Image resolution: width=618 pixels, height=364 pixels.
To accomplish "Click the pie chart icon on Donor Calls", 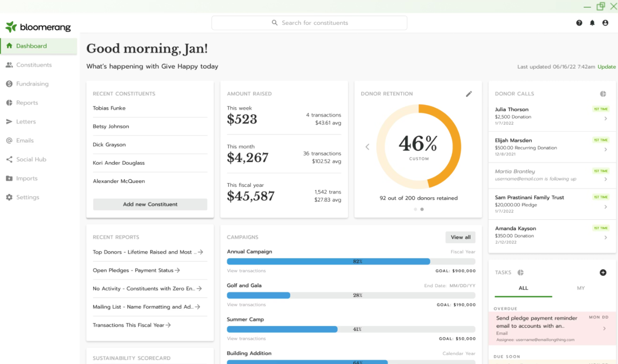I will click(603, 93).
